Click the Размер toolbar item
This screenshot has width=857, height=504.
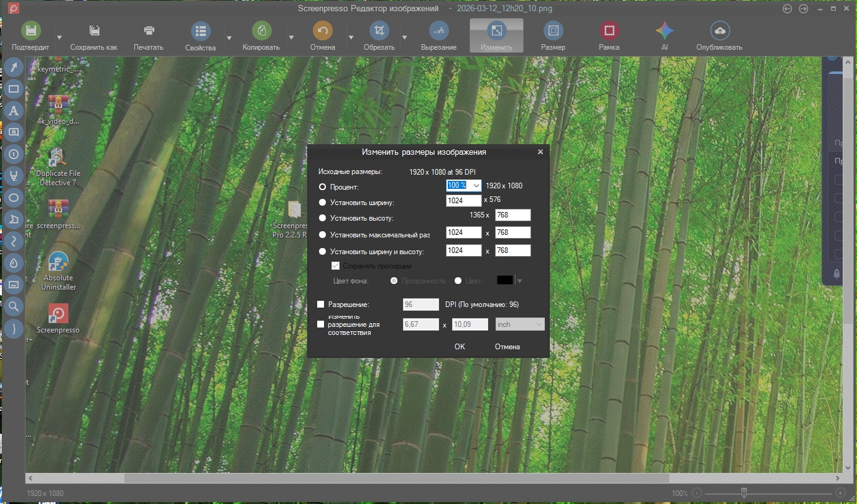[x=553, y=35]
